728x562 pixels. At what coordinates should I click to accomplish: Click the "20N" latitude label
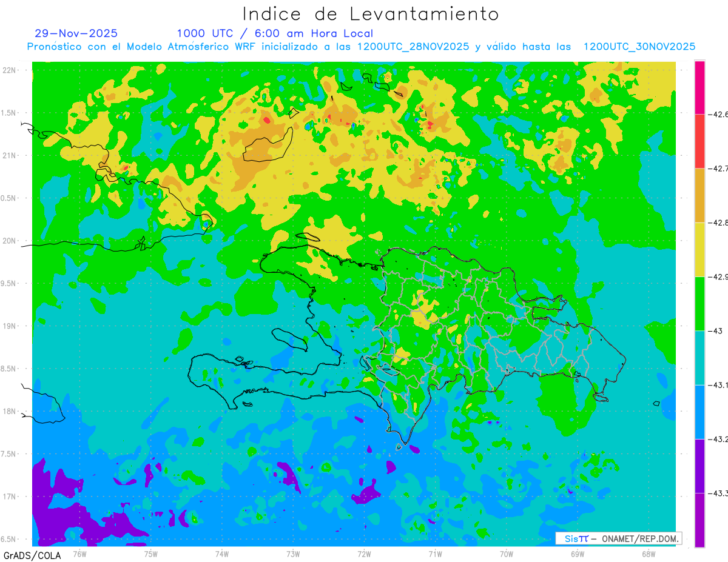pos(10,241)
